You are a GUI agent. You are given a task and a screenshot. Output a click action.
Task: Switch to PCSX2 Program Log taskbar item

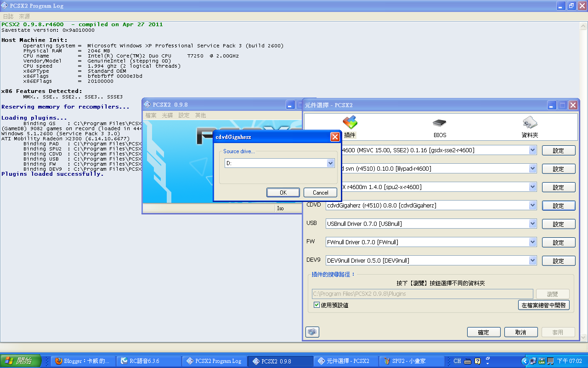click(215, 361)
